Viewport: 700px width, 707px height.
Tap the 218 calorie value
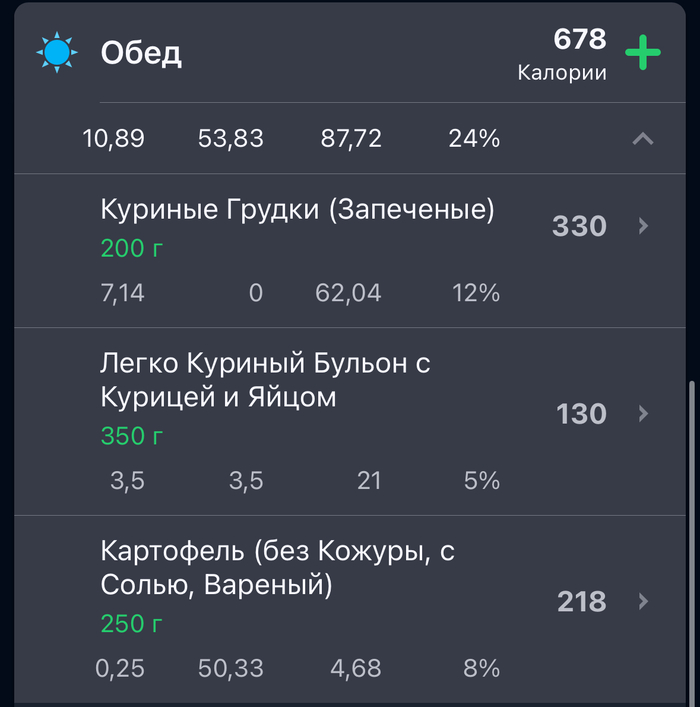(581, 601)
